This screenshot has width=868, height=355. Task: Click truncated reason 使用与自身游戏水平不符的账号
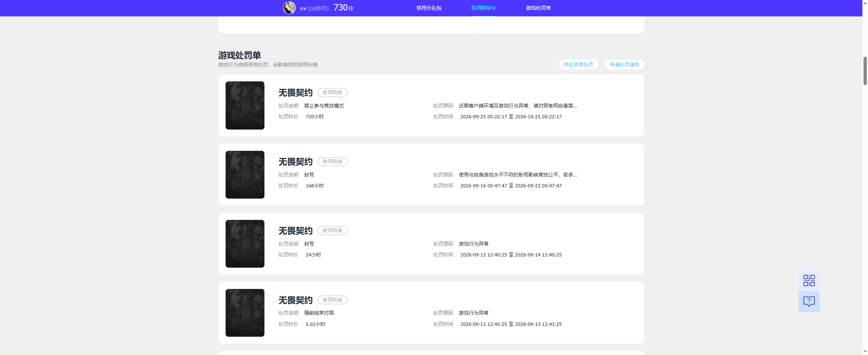(518, 175)
